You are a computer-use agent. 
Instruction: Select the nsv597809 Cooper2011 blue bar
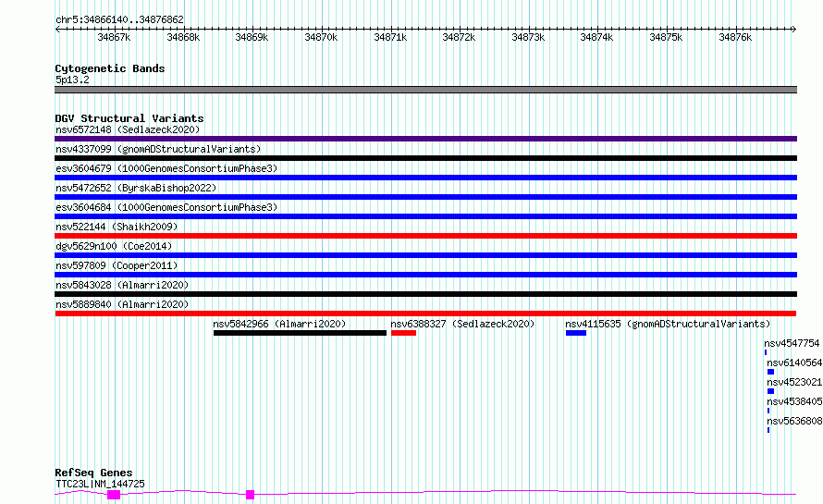[425, 275]
